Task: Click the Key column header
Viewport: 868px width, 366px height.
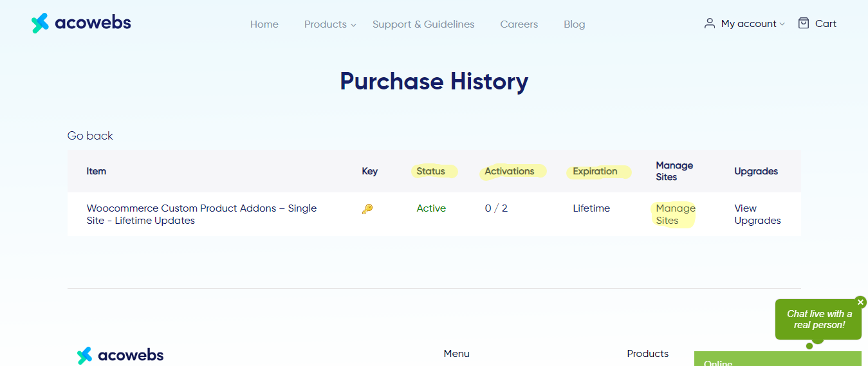Action: (x=370, y=171)
